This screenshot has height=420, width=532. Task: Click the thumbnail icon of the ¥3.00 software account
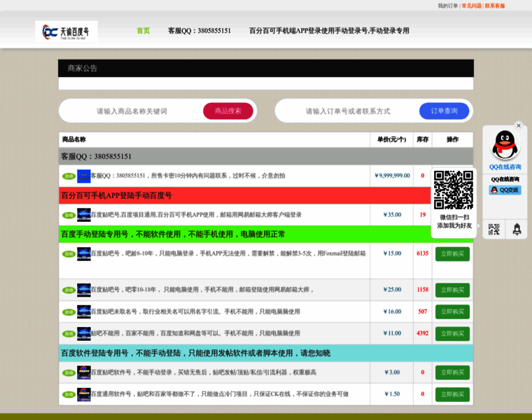[x=84, y=372]
